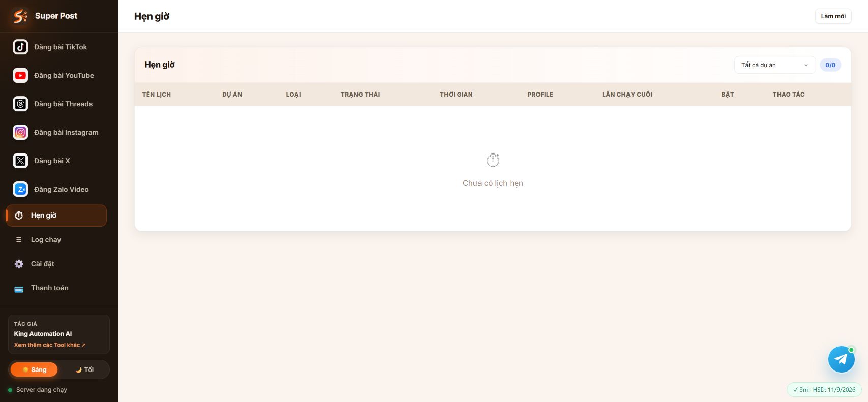Click the HSD 11/9/2026 license badge
Image resolution: width=868 pixels, height=402 pixels.
824,390
